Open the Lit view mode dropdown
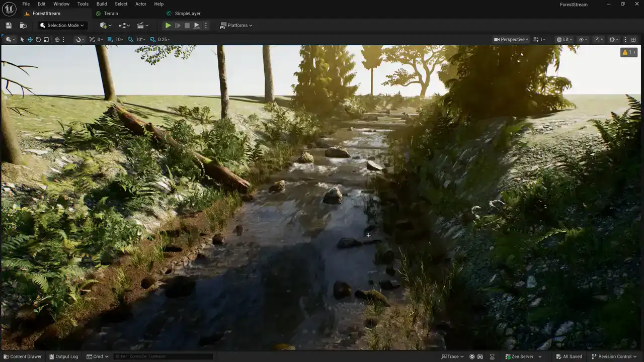 point(565,39)
